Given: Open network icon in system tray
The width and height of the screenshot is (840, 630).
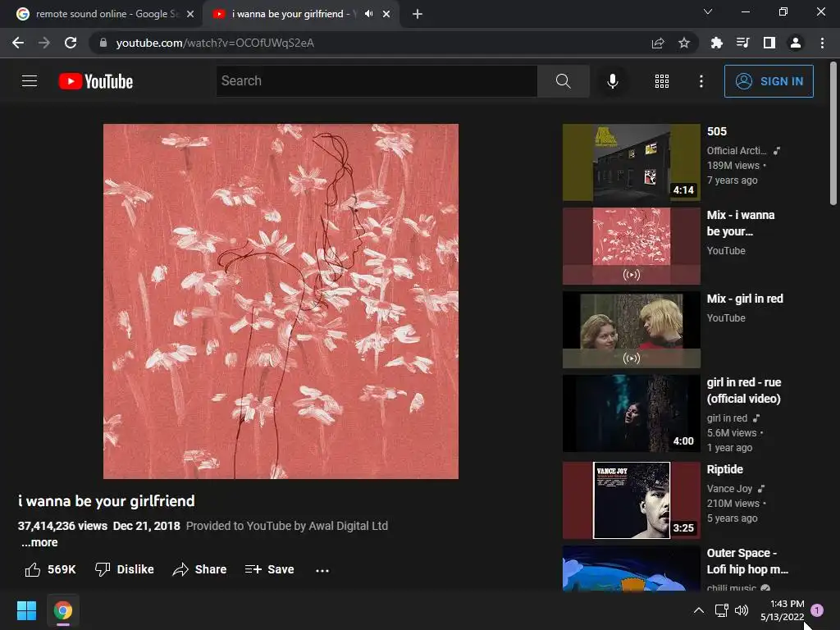Looking at the screenshot, I should pyautogui.click(x=721, y=610).
